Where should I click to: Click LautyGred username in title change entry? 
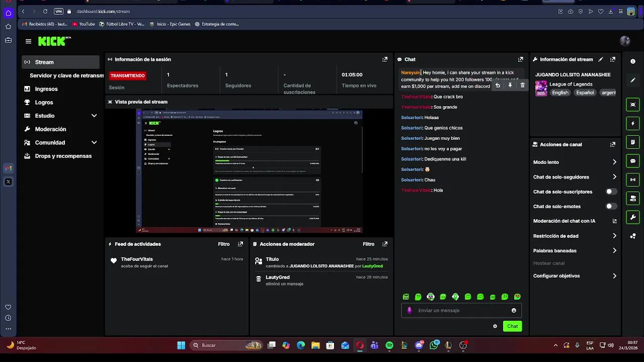point(372,266)
